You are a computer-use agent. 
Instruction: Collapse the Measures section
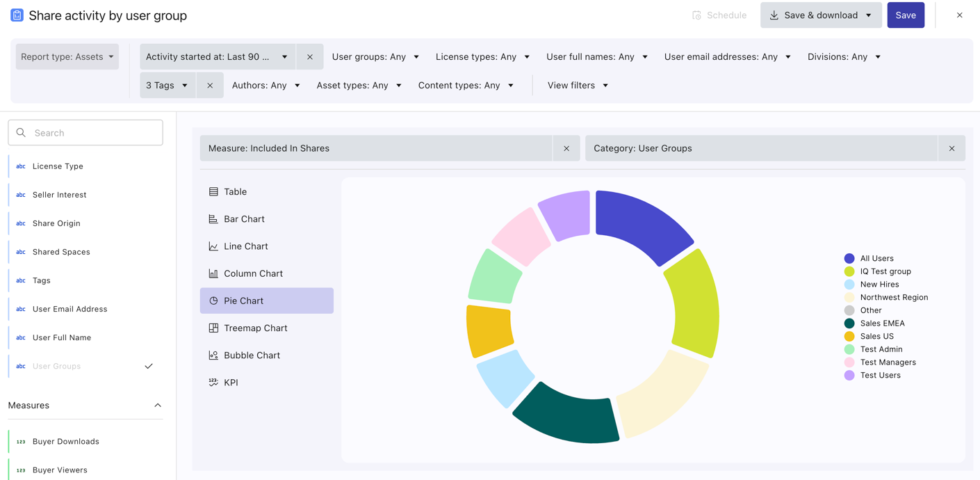(158, 406)
